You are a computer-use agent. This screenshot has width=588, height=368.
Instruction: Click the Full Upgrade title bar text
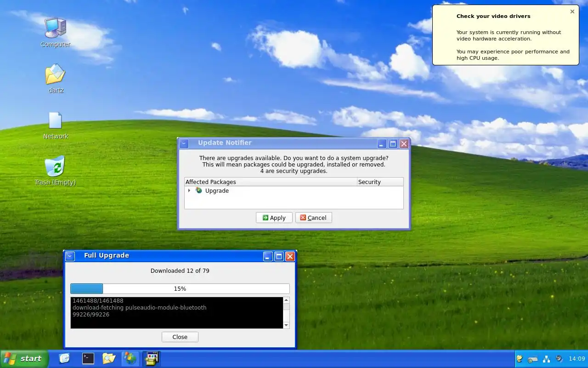pos(106,255)
